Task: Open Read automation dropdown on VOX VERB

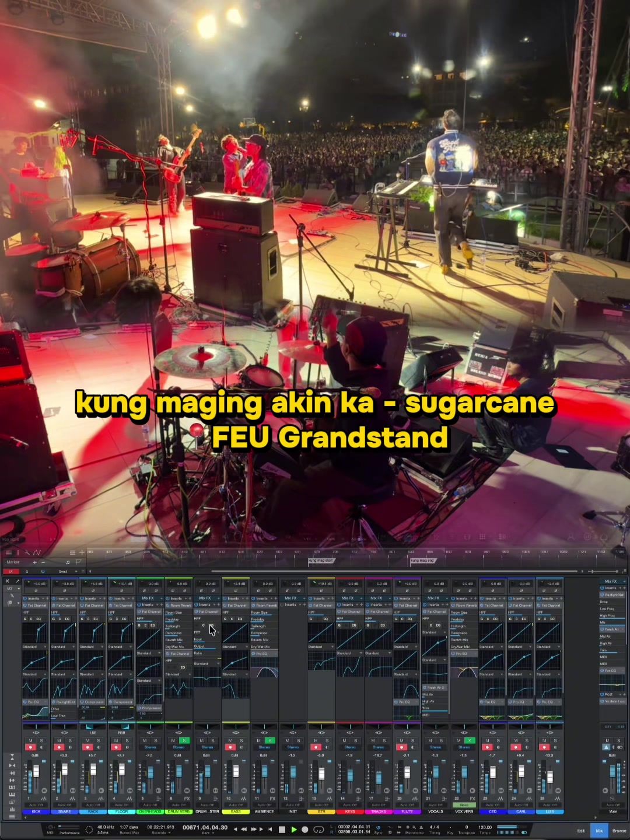Action: 464,805
